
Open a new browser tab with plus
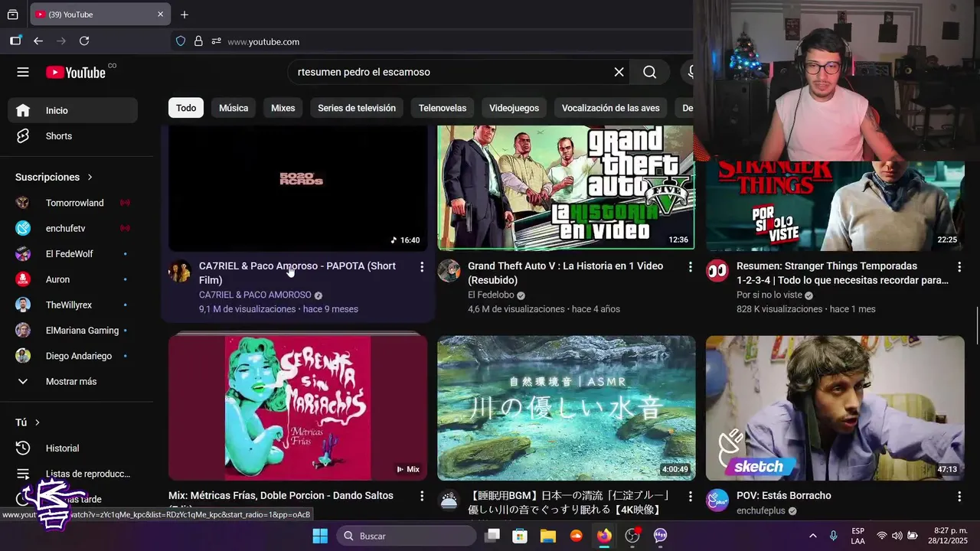pos(185,15)
